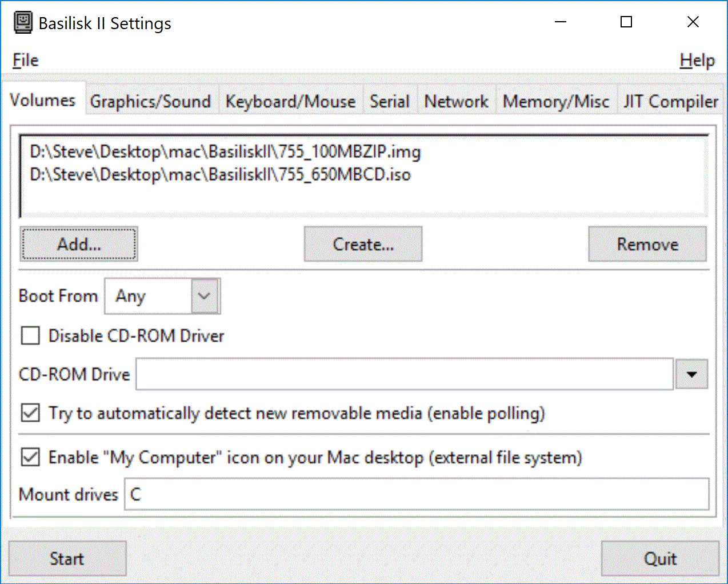Viewport: 728px width, 584px height.
Task: Click into the Mount drives field
Action: click(417, 494)
